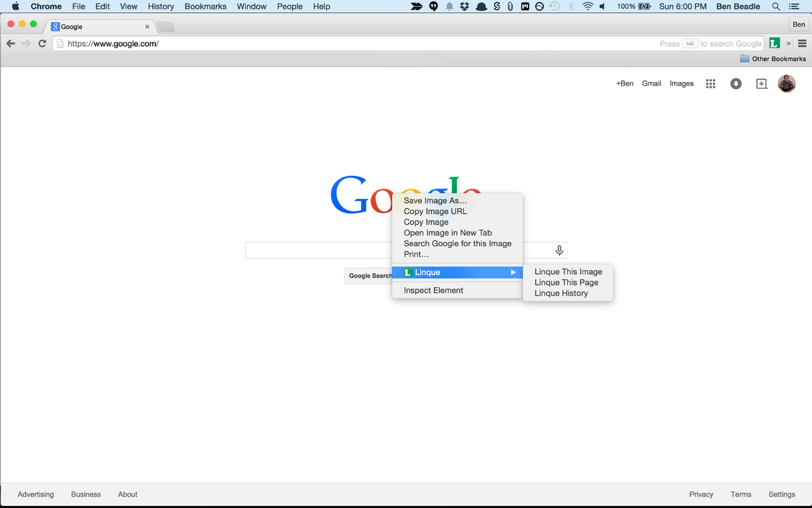This screenshot has height=508, width=812.
Task: Open the account profile picture
Action: click(787, 84)
